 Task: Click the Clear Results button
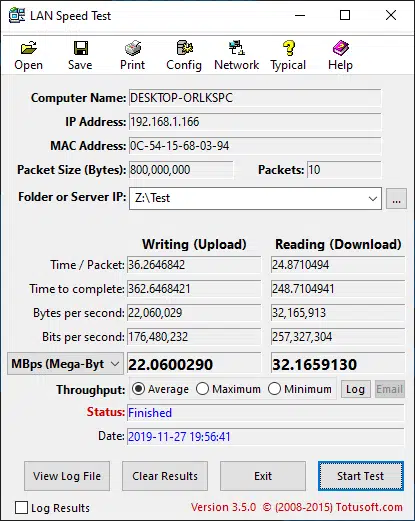165,476
